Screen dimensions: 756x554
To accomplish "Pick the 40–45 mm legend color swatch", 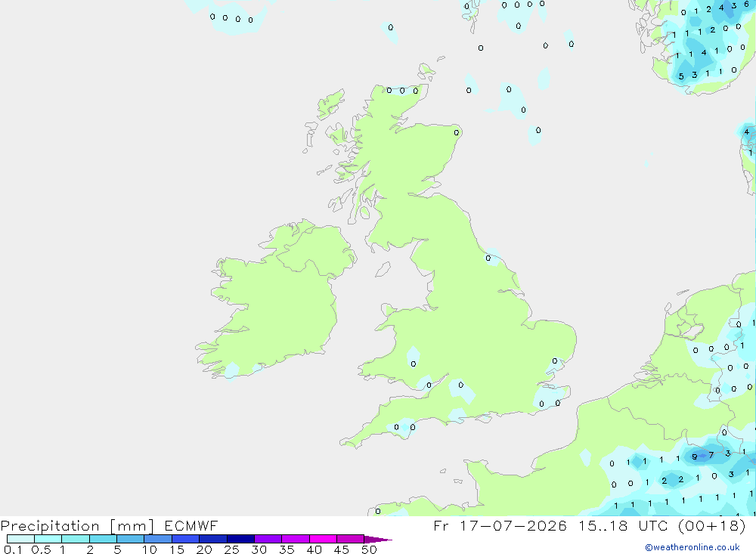I will [x=323, y=539].
